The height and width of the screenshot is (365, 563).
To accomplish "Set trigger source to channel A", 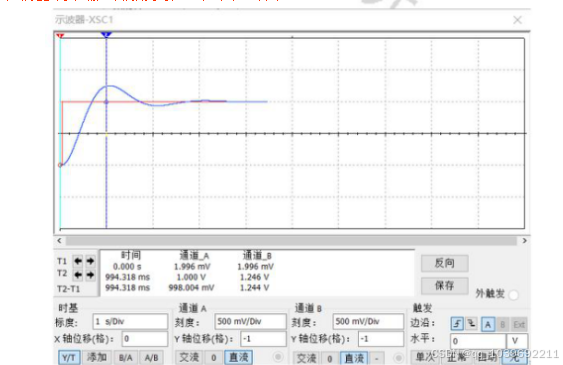I will tap(488, 324).
